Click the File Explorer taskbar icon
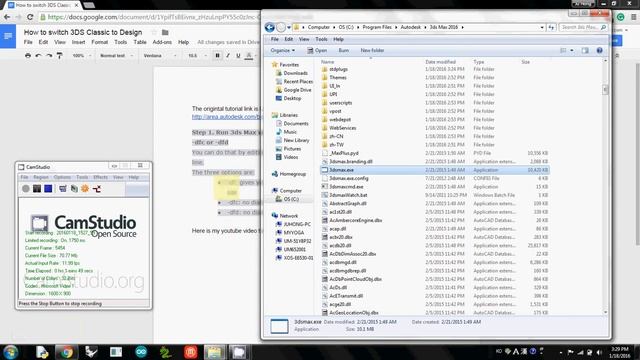The width and height of the screenshot is (640, 360). point(214,352)
